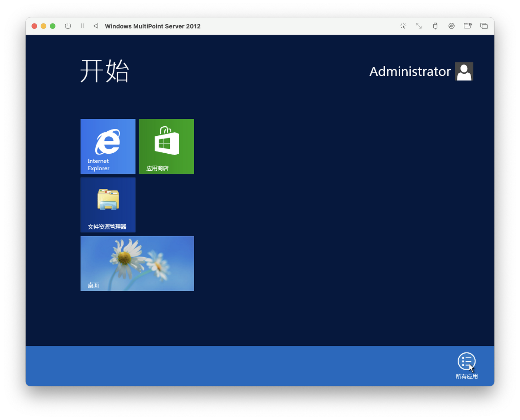Viewport: 520px width, 420px height.
Task: Click the Administrator user avatar picture
Action: 464,71
